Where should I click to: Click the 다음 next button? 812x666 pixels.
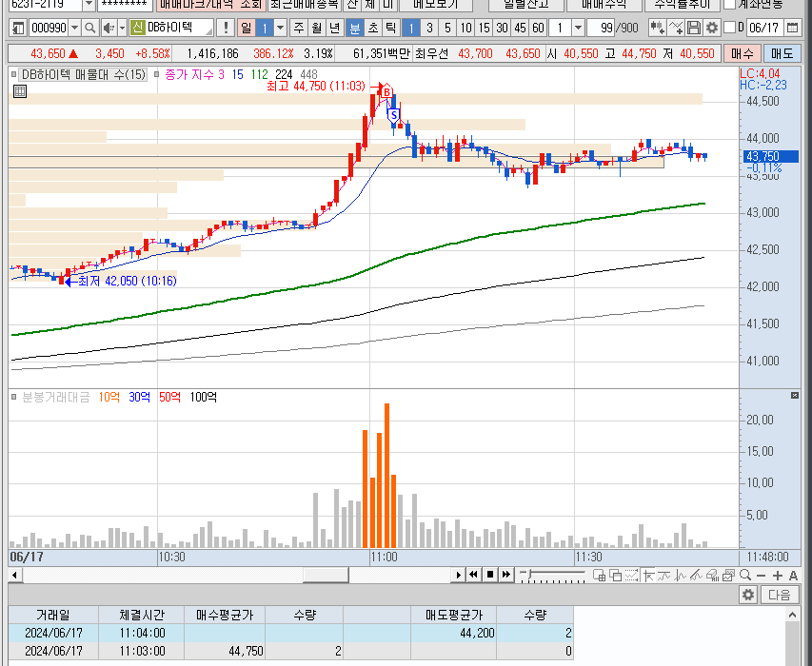[x=780, y=595]
